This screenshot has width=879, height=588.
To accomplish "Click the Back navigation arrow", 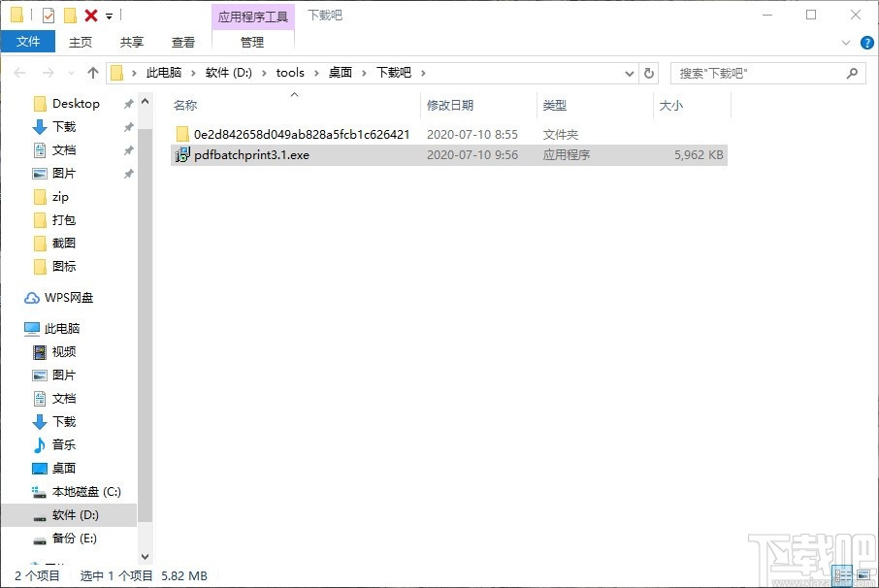I will tap(17, 72).
